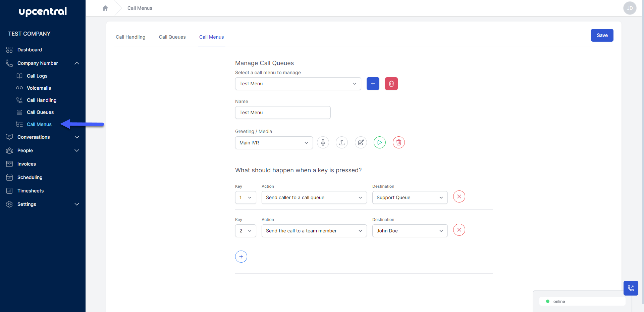Switch to the Call Handling tab
This screenshot has width=644, height=312.
coord(130,37)
